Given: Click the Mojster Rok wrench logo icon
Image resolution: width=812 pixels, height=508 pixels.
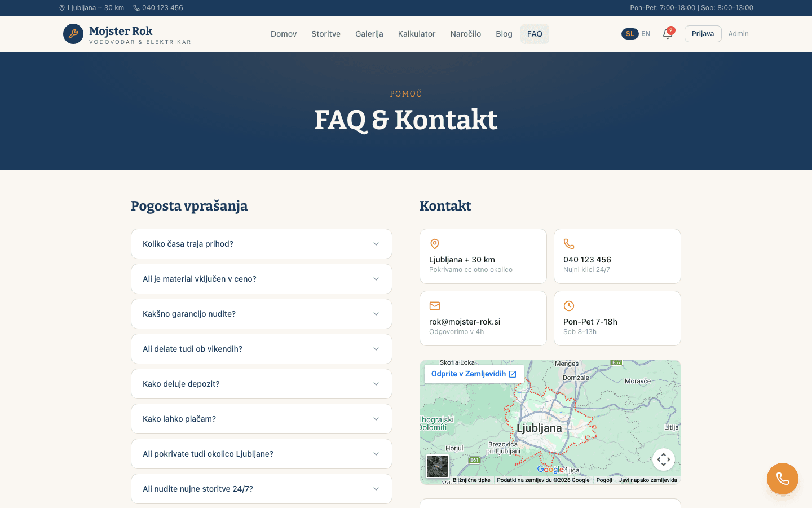Looking at the screenshot, I should click(x=73, y=34).
